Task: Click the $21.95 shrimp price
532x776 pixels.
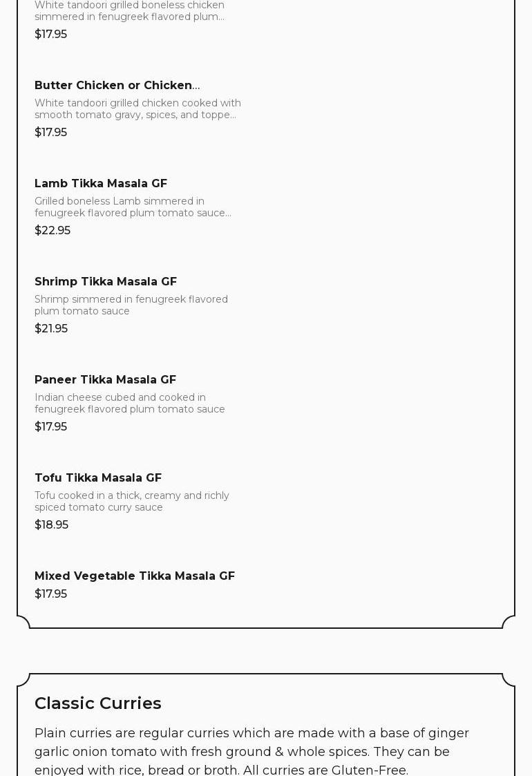Action: (51, 329)
